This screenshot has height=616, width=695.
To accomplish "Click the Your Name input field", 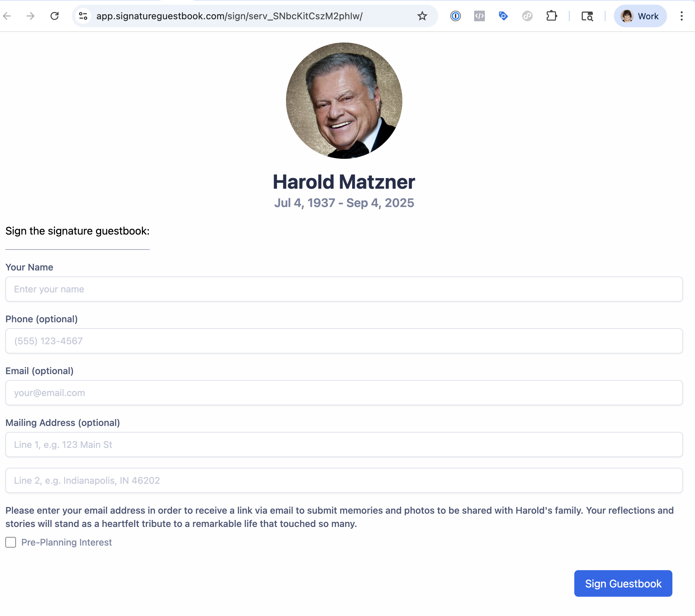I will click(344, 289).
